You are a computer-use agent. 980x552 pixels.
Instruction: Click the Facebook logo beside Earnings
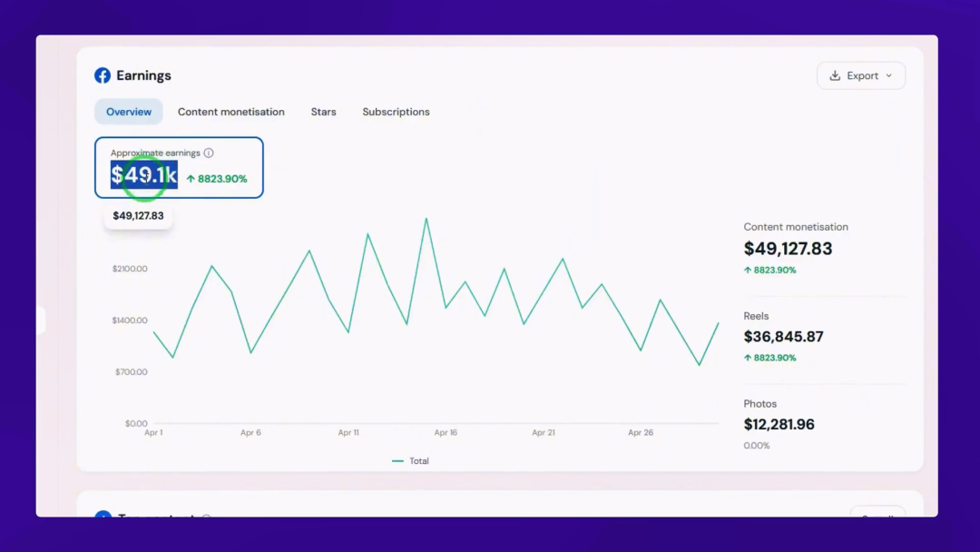103,75
